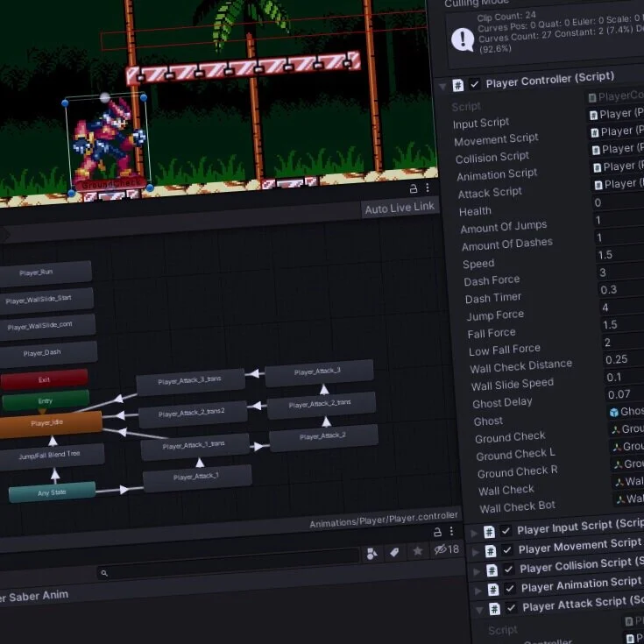The width and height of the screenshot is (644, 644).
Task: Click the Ghost prefab cube icon
Action: [614, 413]
